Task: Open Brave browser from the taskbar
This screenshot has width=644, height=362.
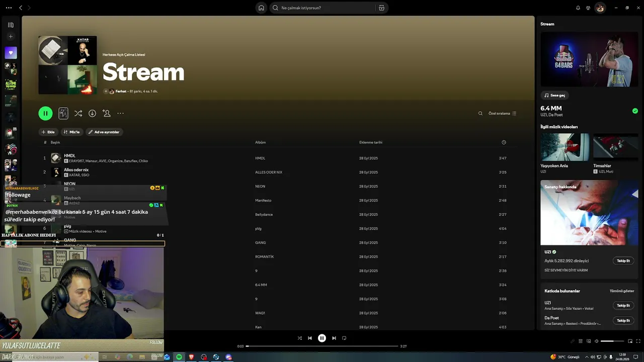Action: click(x=191, y=357)
